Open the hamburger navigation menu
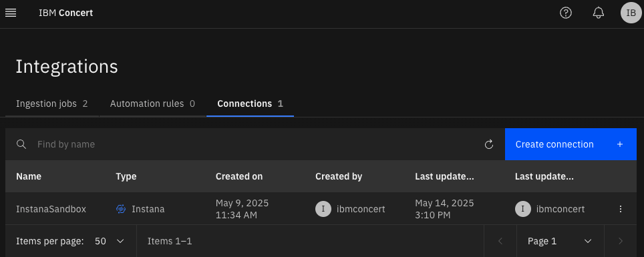This screenshot has width=644, height=257. click(x=11, y=13)
